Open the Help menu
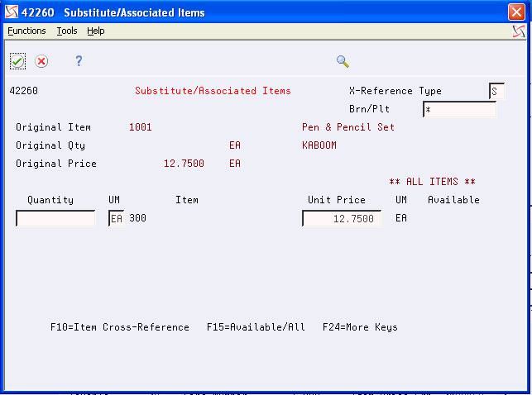532x395 pixels. pyautogui.click(x=96, y=31)
